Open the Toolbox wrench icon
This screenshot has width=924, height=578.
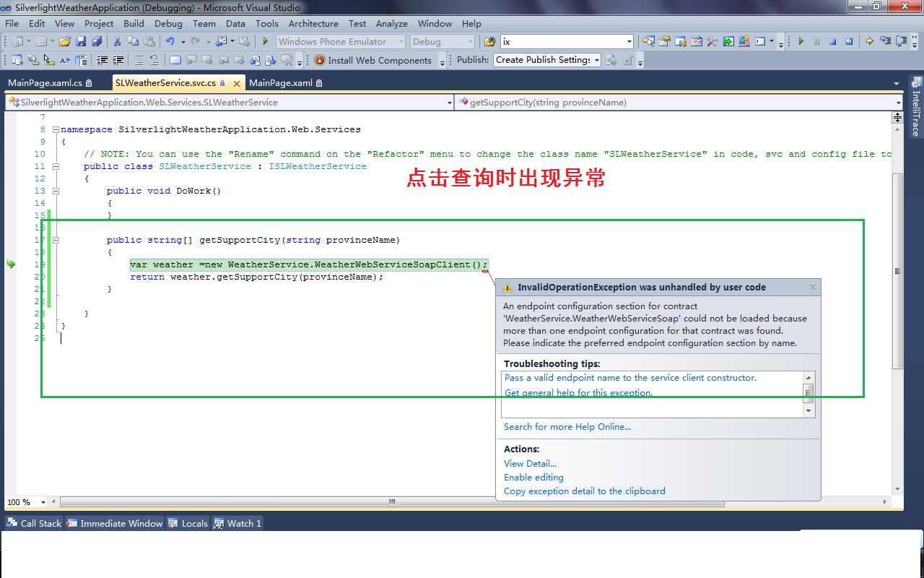tap(712, 41)
